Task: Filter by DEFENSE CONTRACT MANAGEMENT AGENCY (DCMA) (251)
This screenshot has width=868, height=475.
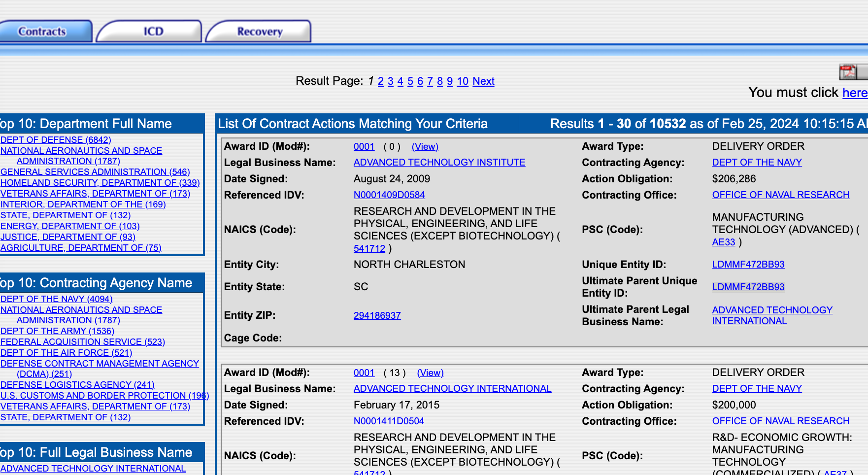Action: coord(100,369)
